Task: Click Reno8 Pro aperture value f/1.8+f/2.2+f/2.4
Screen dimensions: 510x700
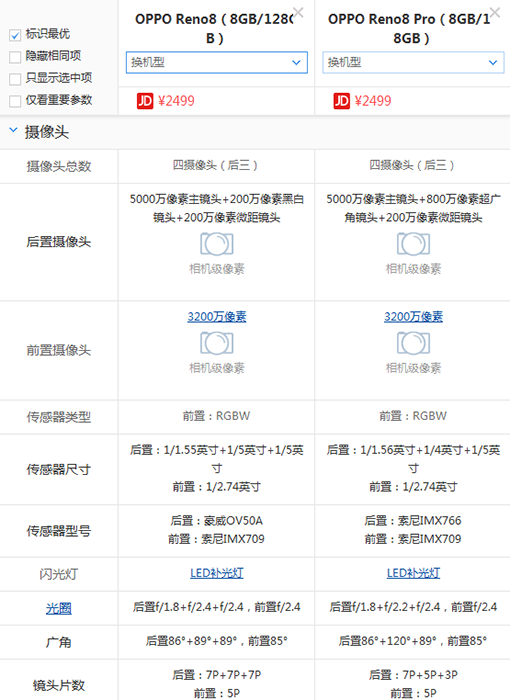Action: click(x=413, y=607)
